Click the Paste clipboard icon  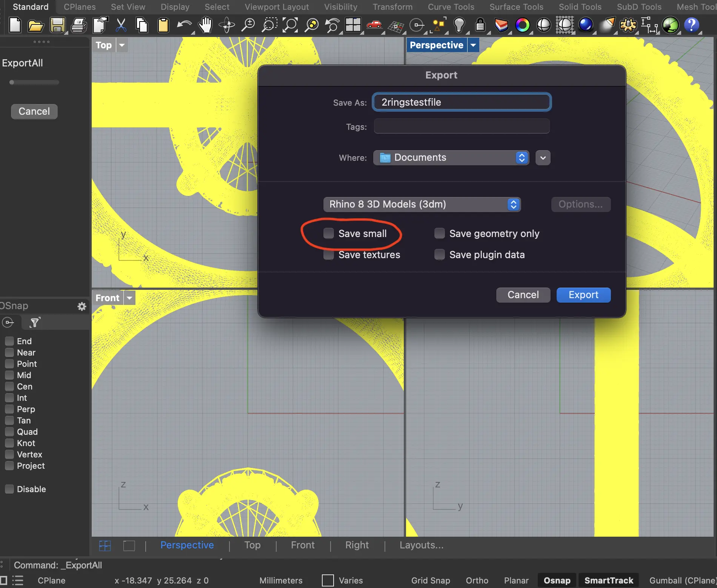[x=163, y=25]
